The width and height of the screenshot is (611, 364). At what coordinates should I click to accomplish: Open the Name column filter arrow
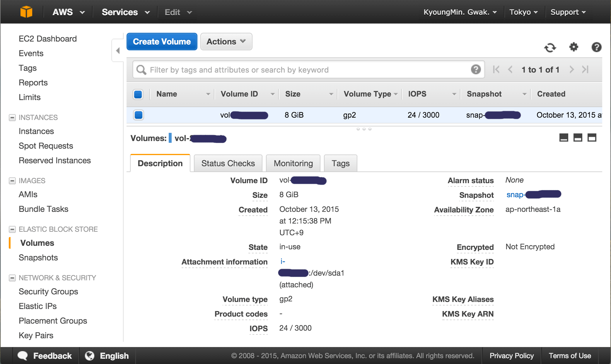coord(208,94)
